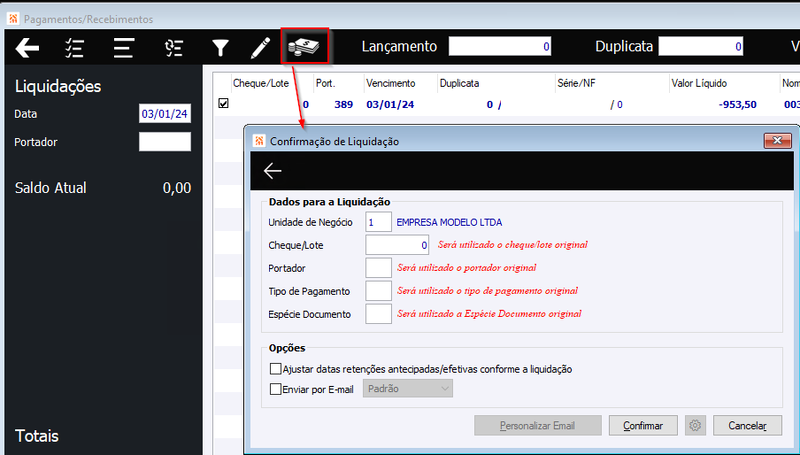Click the Confirmar button
Viewport: 800px width, 455px height.
tap(643, 425)
